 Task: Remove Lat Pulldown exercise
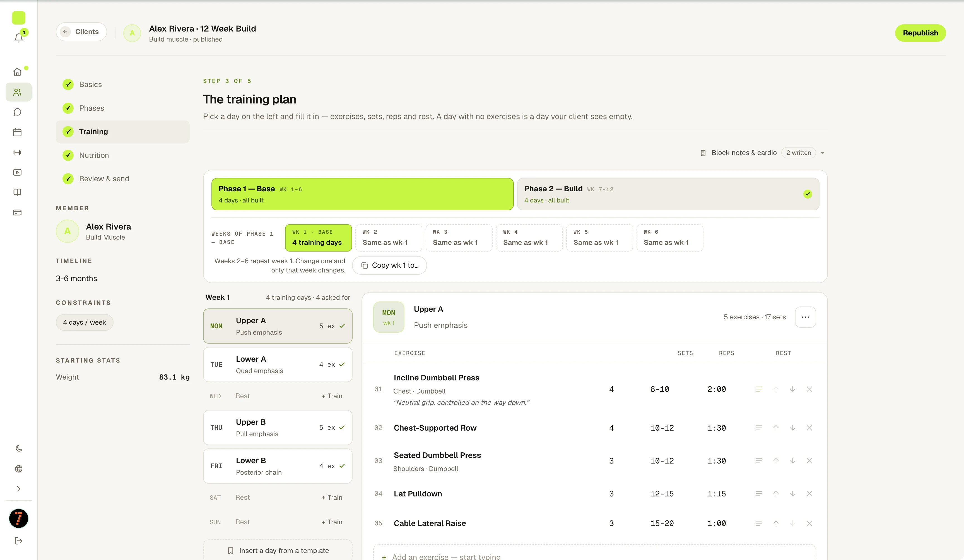tap(809, 494)
